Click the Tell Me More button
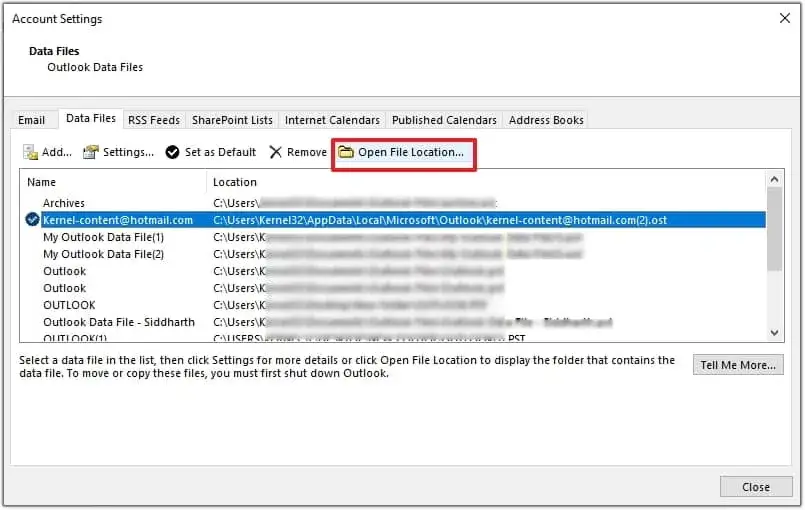Viewport: 805px width, 510px height. (x=738, y=365)
